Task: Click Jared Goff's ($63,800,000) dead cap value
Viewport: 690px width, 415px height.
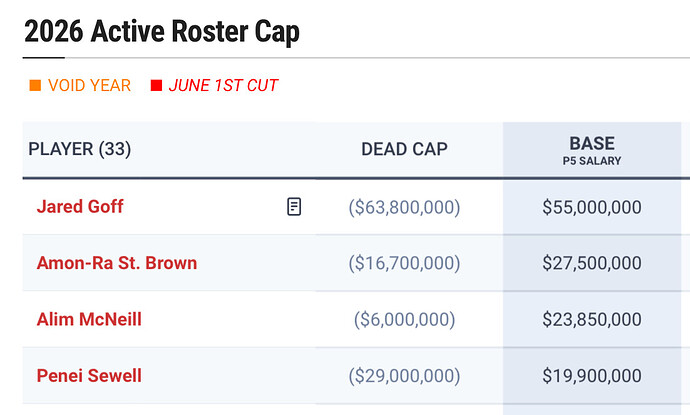Action: coord(404,208)
